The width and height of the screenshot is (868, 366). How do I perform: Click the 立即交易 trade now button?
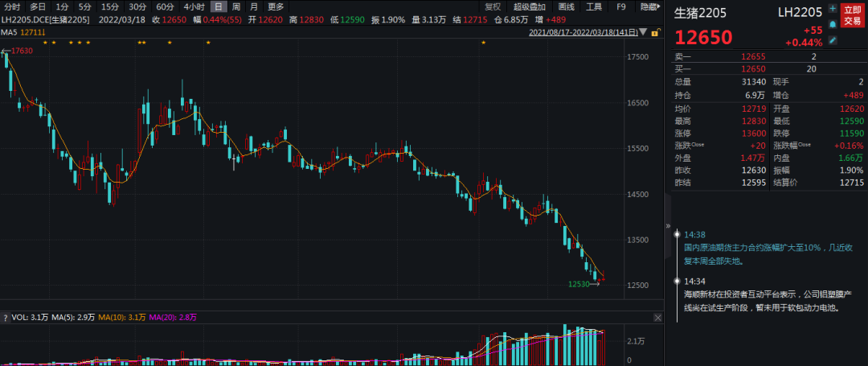coord(853,15)
